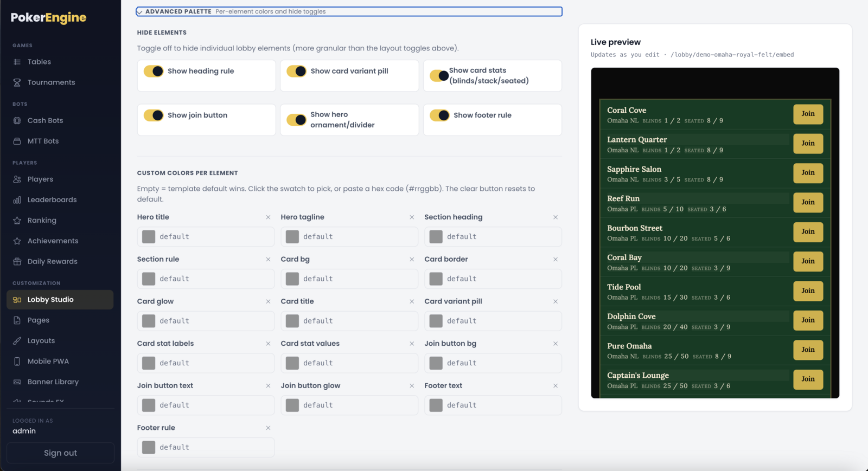Join the Tide Pool table

pos(808,291)
